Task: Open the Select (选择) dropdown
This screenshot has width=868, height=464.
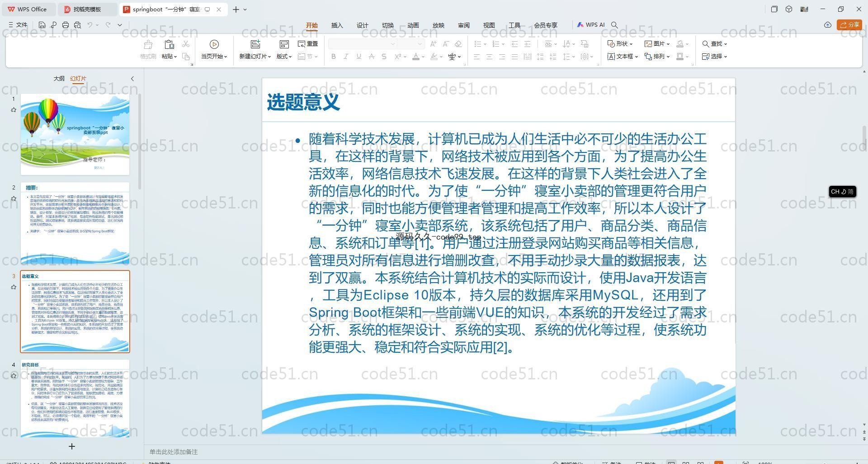Action: [x=714, y=57]
